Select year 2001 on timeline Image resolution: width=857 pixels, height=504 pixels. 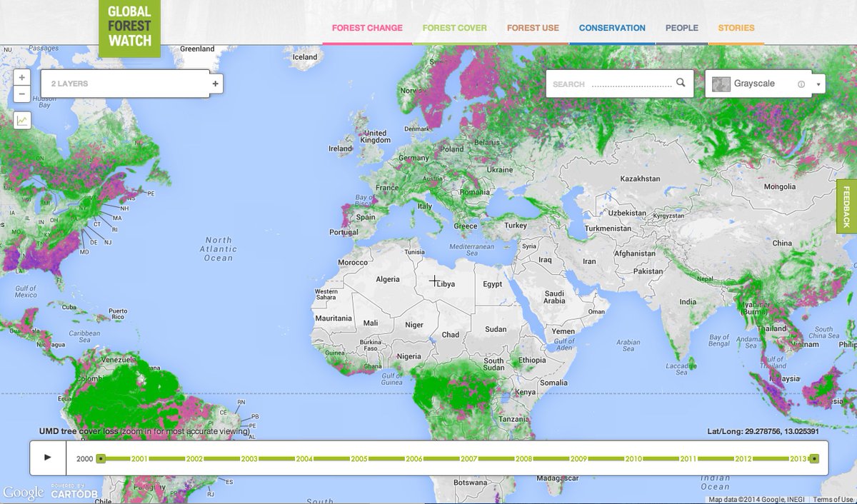tap(139, 458)
